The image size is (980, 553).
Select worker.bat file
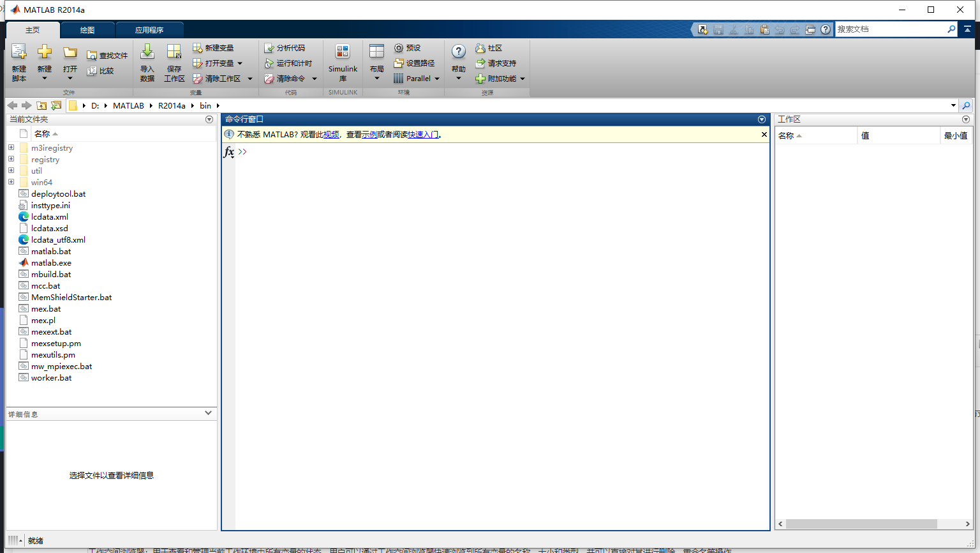pyautogui.click(x=51, y=378)
